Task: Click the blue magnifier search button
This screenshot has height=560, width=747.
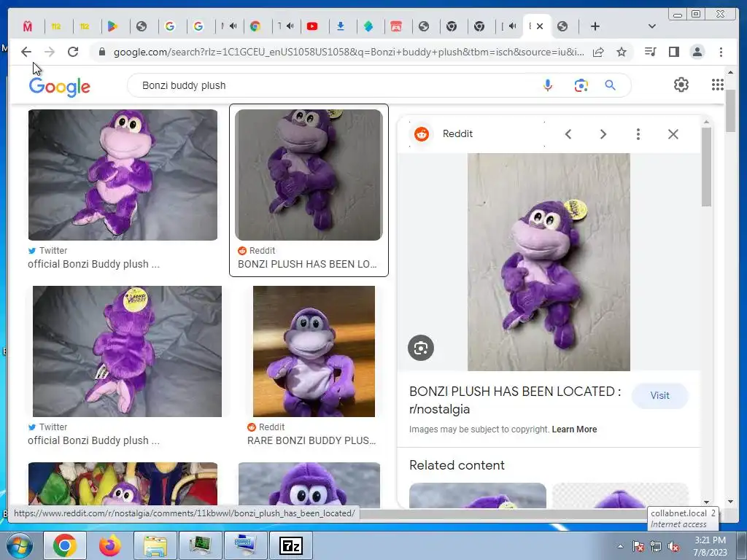Action: click(x=611, y=85)
